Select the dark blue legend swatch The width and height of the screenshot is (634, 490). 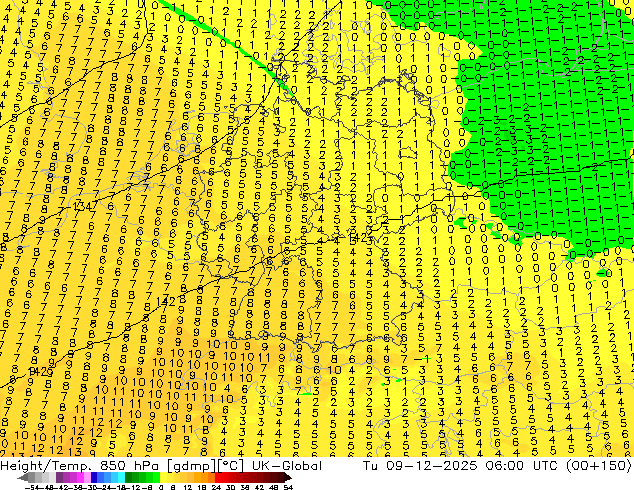(x=94, y=477)
